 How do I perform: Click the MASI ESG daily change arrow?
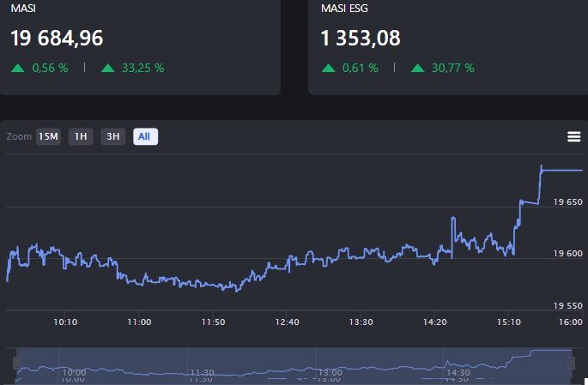coord(328,68)
